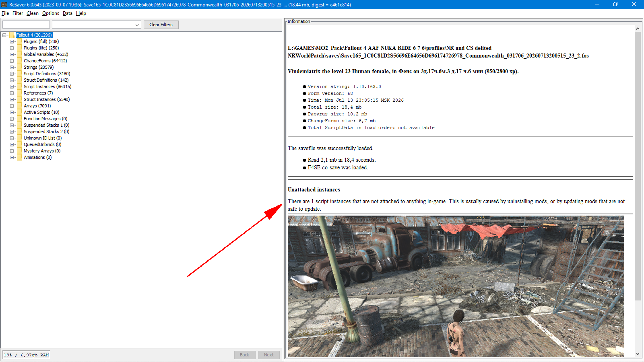Expand the Plugins (full) node
The image size is (644, 362).
(x=12, y=41)
